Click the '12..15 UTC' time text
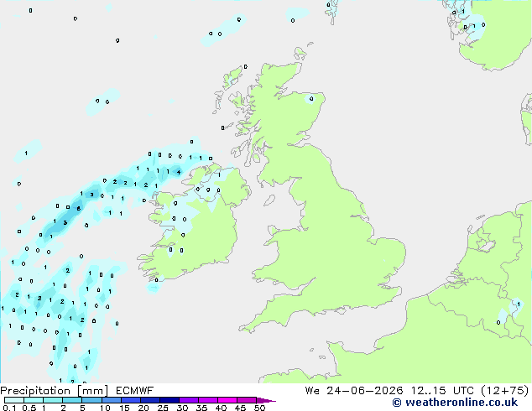Viewport: 532px width, 411px height. [442, 391]
